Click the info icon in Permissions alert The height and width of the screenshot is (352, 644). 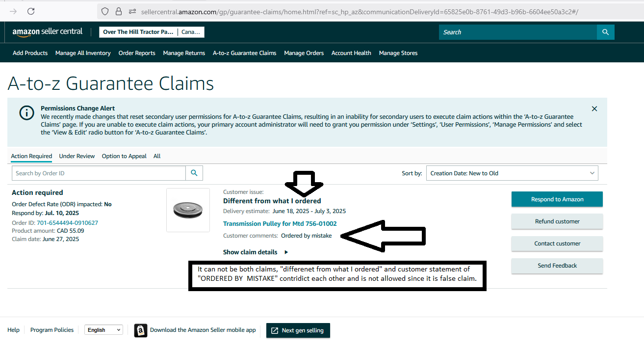click(26, 113)
